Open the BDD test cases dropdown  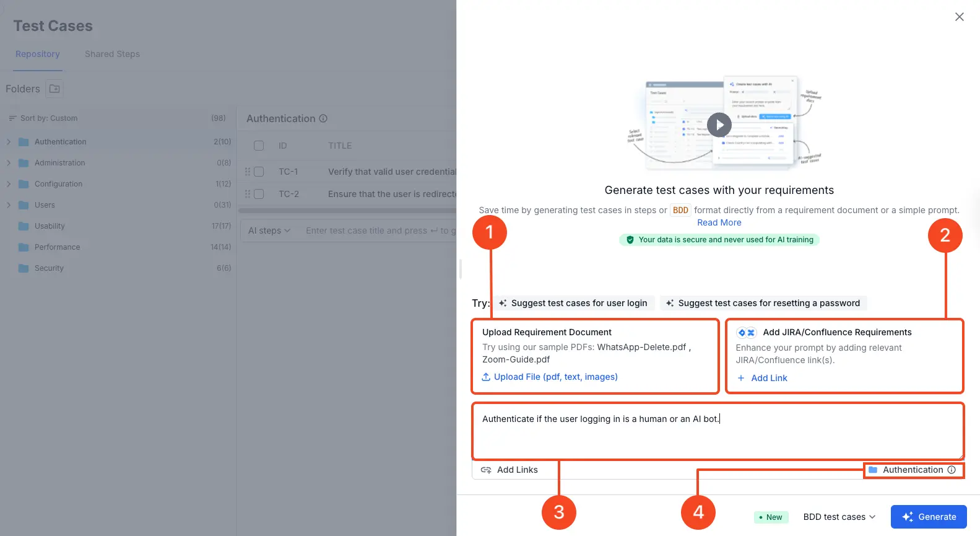pos(839,517)
